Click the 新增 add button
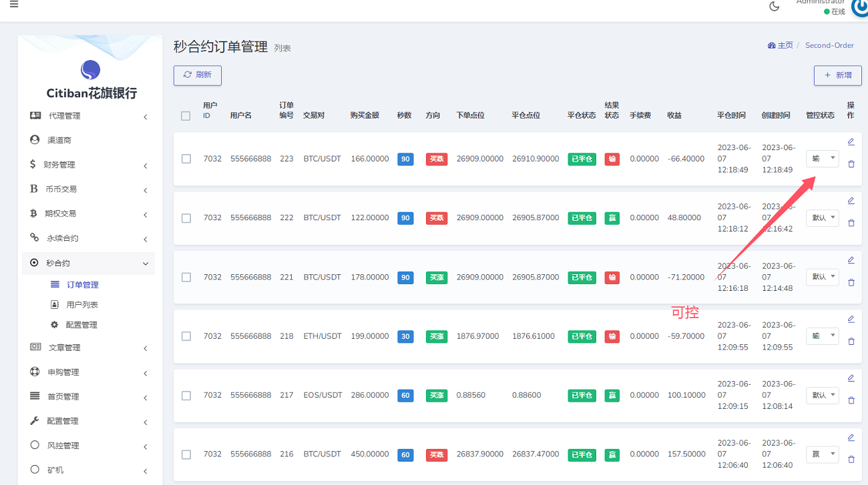 [x=837, y=75]
